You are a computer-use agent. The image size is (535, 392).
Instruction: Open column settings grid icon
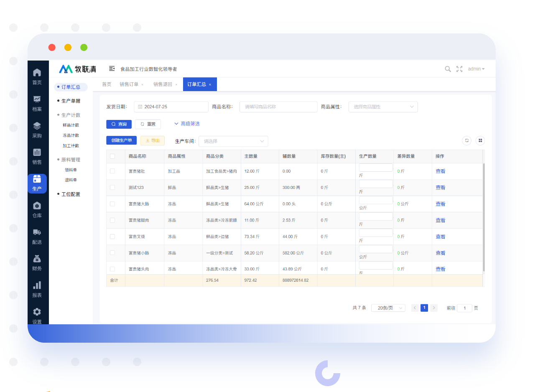pyautogui.click(x=480, y=141)
